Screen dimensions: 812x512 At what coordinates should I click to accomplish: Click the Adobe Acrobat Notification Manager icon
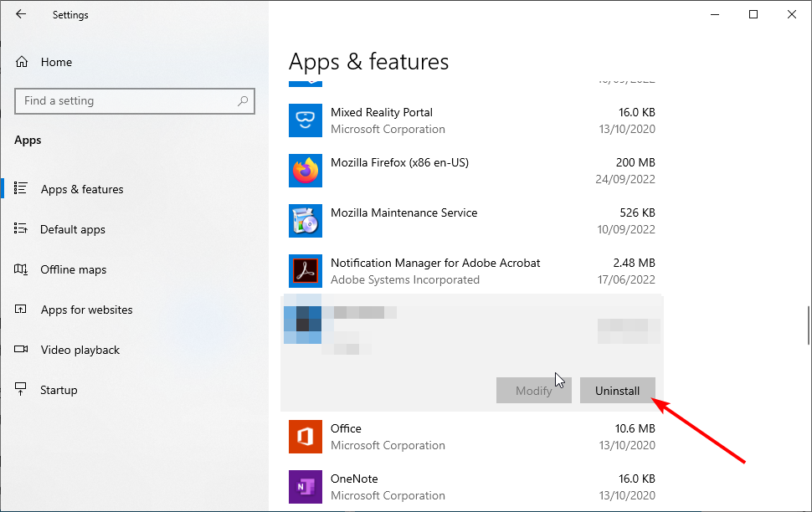click(x=306, y=271)
